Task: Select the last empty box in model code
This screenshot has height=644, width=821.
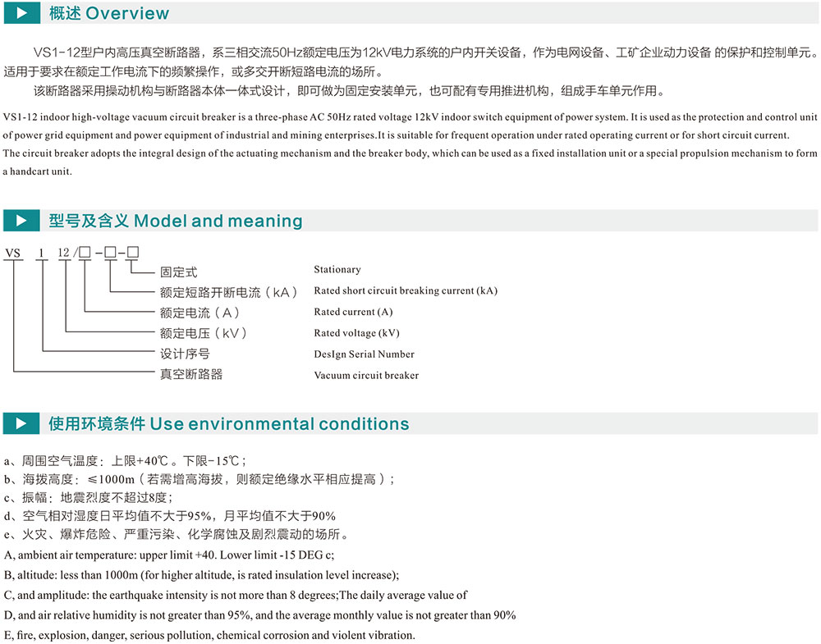Action: coord(132,253)
